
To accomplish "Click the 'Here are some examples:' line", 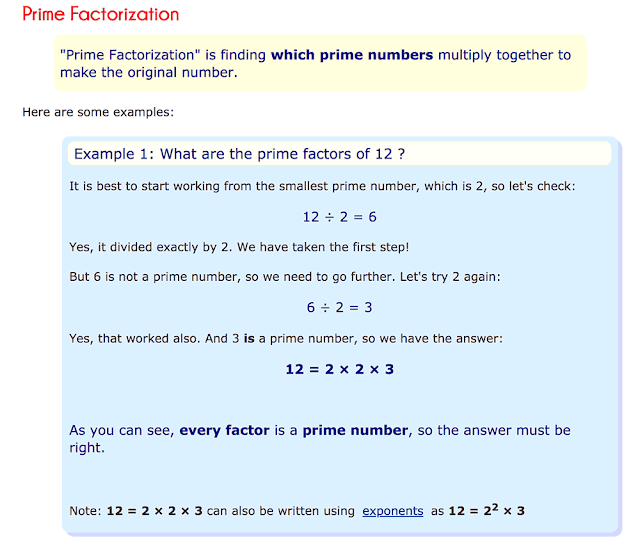I will 98,112.
